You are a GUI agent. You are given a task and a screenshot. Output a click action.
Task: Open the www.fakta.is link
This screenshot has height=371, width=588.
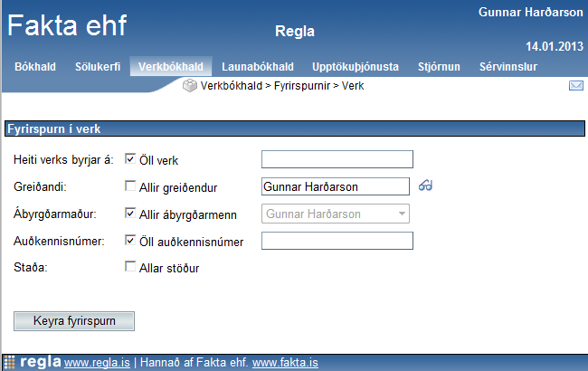pyautogui.click(x=285, y=363)
